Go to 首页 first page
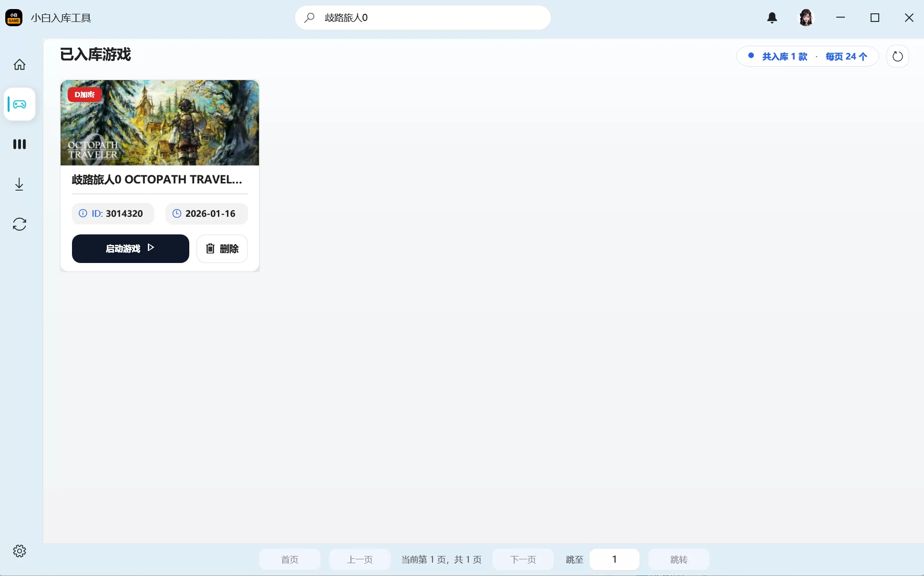The height and width of the screenshot is (576, 924). tap(289, 559)
